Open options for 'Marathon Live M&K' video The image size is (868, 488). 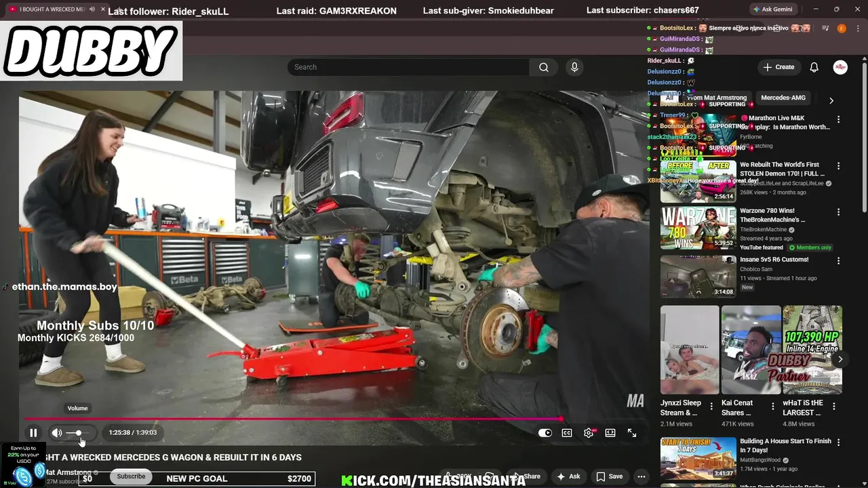click(839, 119)
